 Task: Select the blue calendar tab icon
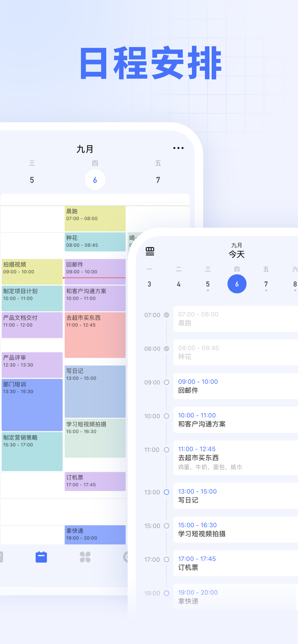point(41,557)
